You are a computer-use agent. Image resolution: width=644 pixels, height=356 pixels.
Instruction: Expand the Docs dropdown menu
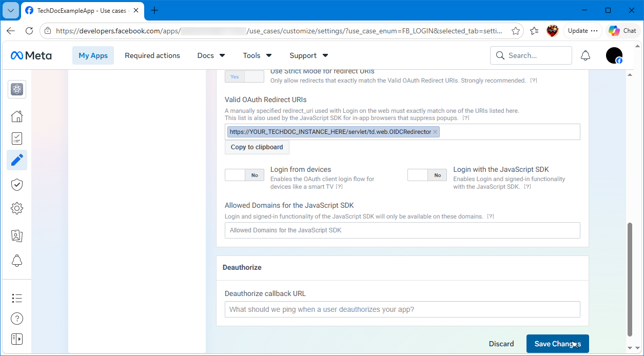click(211, 55)
